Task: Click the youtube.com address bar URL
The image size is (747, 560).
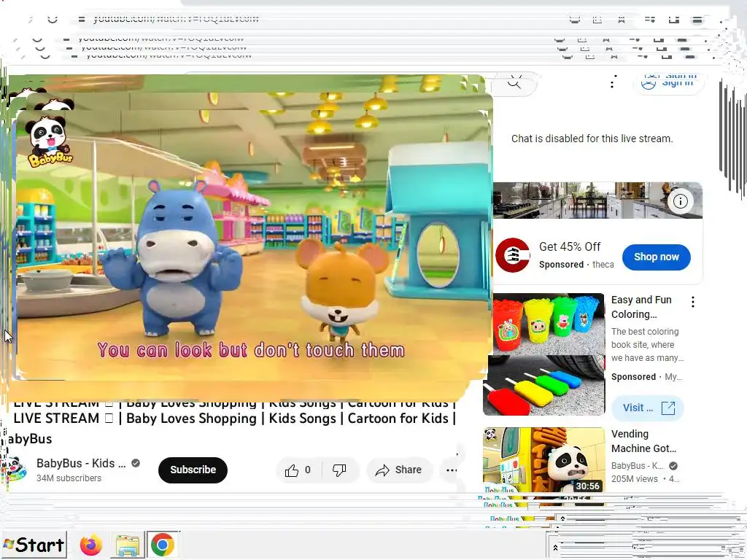Action: 176,18
